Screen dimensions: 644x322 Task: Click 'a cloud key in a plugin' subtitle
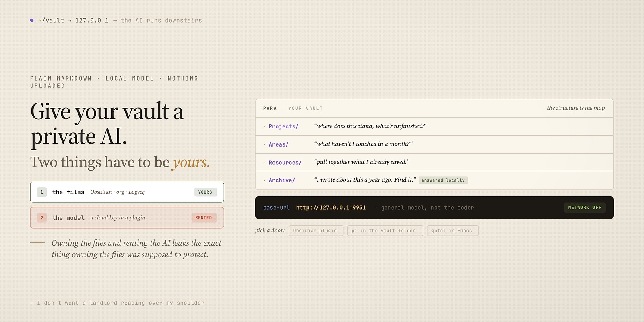[118, 218]
